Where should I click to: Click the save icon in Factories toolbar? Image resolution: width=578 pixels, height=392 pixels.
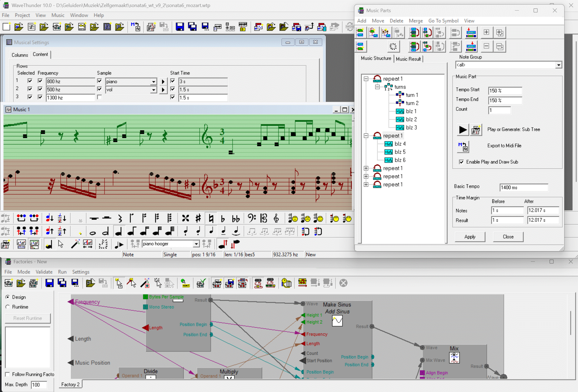tap(49, 283)
